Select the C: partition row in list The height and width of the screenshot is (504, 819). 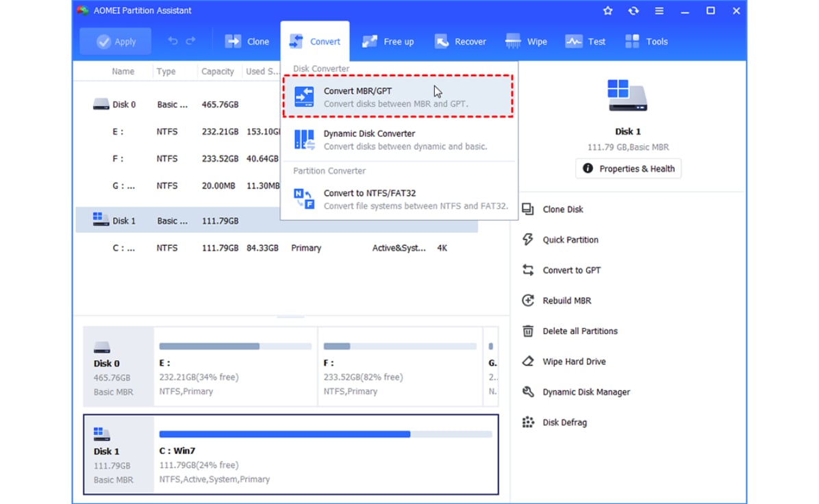[277, 248]
